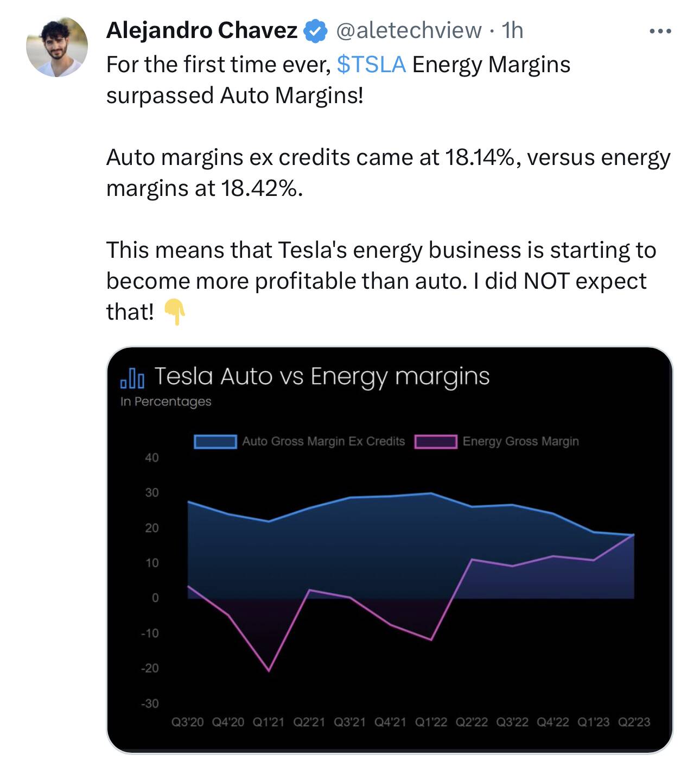This screenshot has height=768, width=700.
Task: Open the $TSLA cashtag link
Action: click(x=371, y=65)
